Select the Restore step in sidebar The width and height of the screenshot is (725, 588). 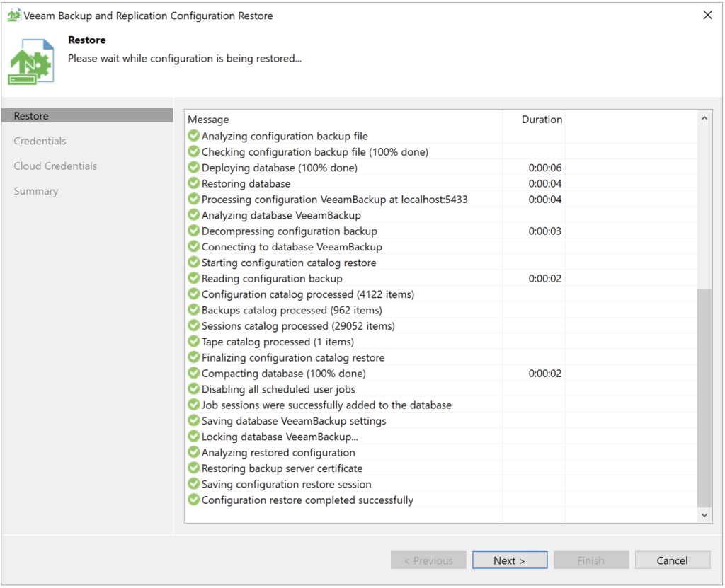point(87,115)
